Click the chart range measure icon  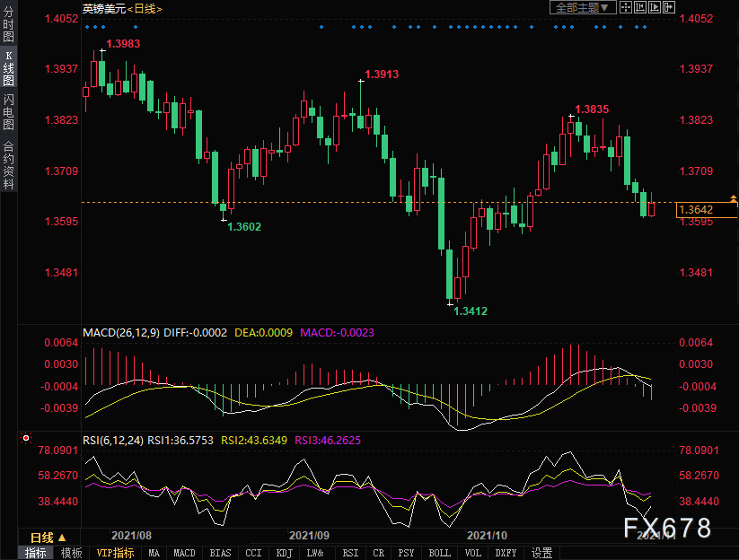639,7
